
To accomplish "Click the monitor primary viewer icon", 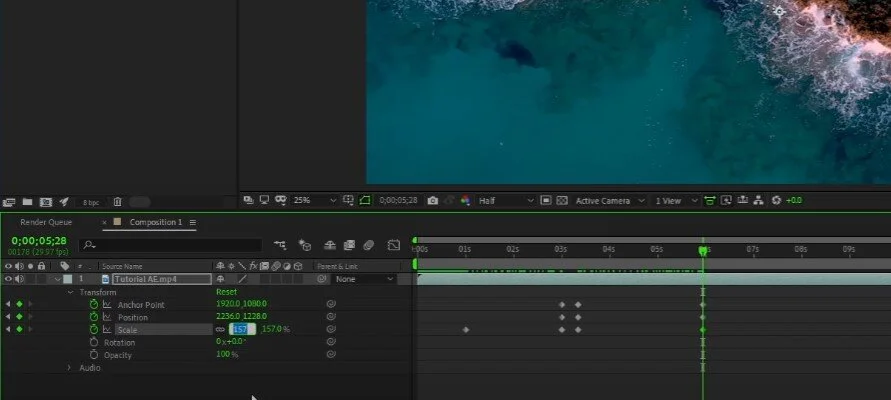I will 264,200.
